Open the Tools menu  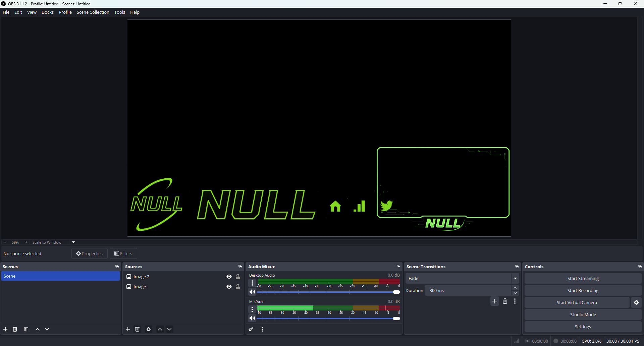[x=120, y=12]
